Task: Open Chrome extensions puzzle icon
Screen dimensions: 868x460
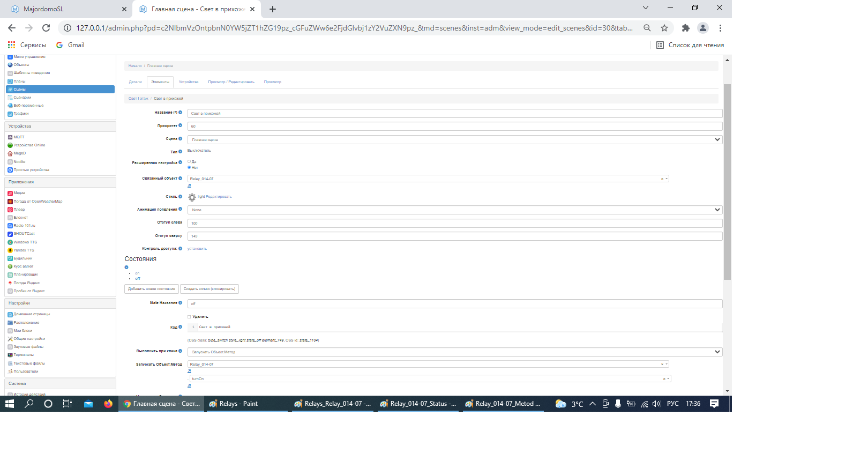Action: pyautogui.click(x=685, y=28)
